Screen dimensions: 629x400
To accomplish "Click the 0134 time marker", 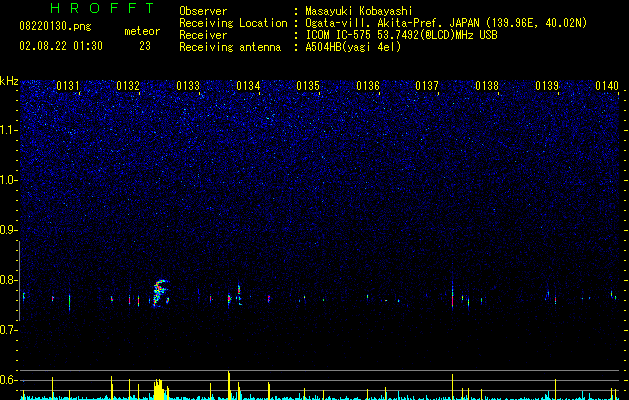I will 248,86.
